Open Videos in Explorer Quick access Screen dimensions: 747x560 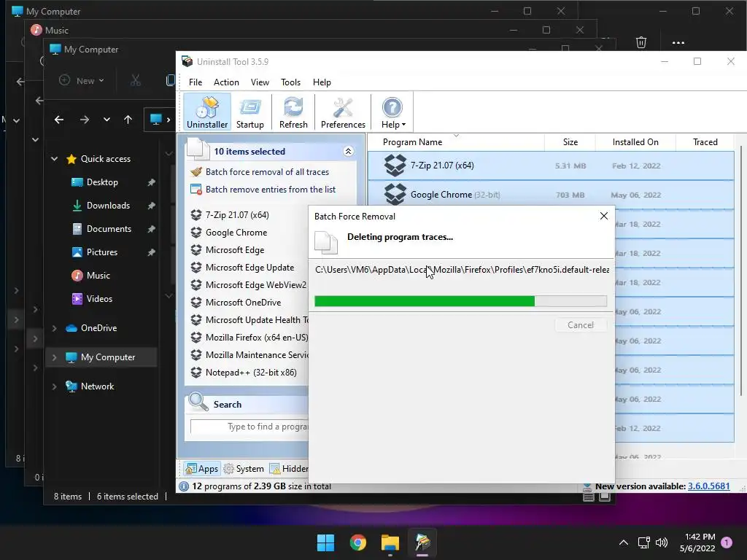[x=99, y=298]
